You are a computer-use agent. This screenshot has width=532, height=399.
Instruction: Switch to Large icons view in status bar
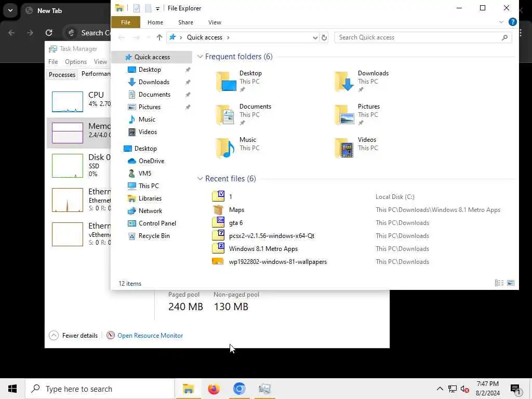click(511, 283)
